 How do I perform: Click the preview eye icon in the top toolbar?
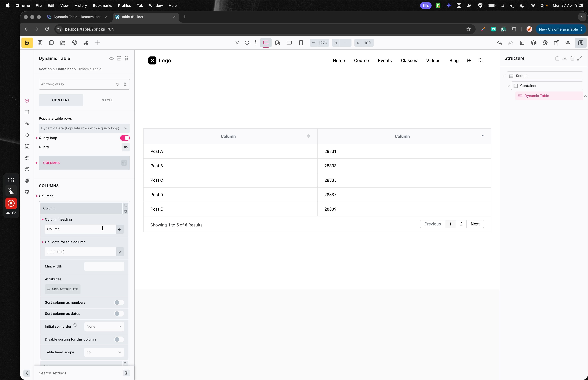pos(568,43)
